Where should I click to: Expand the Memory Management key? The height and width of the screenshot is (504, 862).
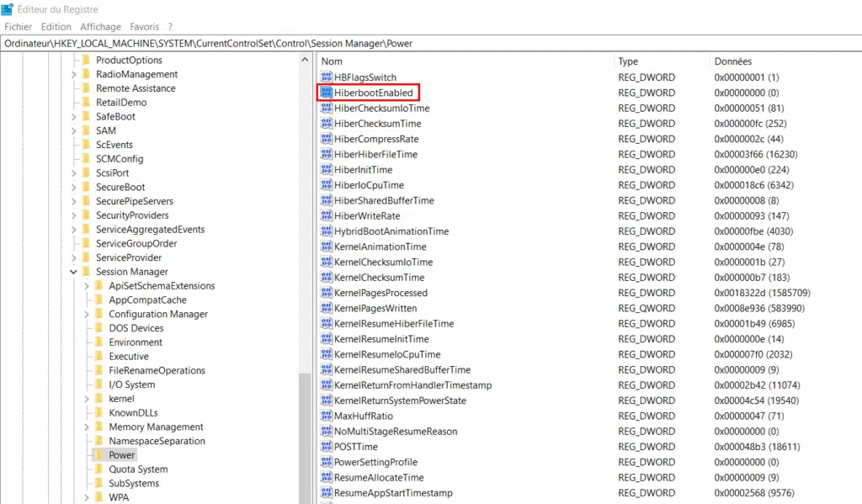point(87,427)
